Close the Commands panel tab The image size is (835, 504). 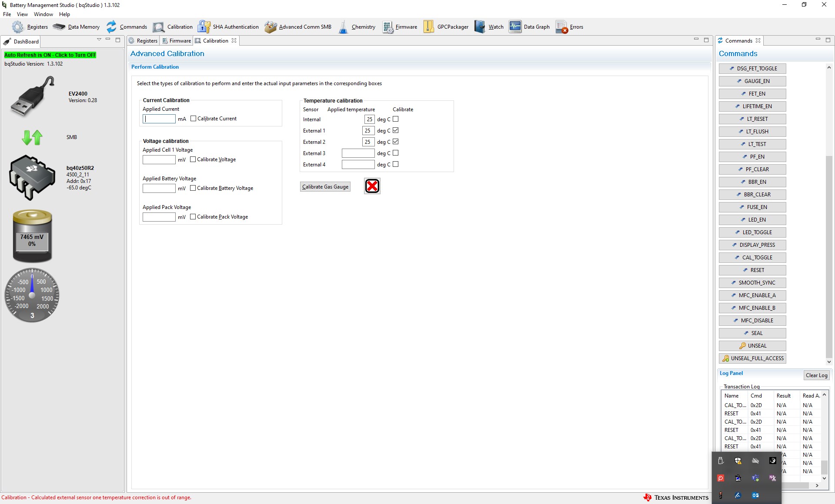pos(758,40)
